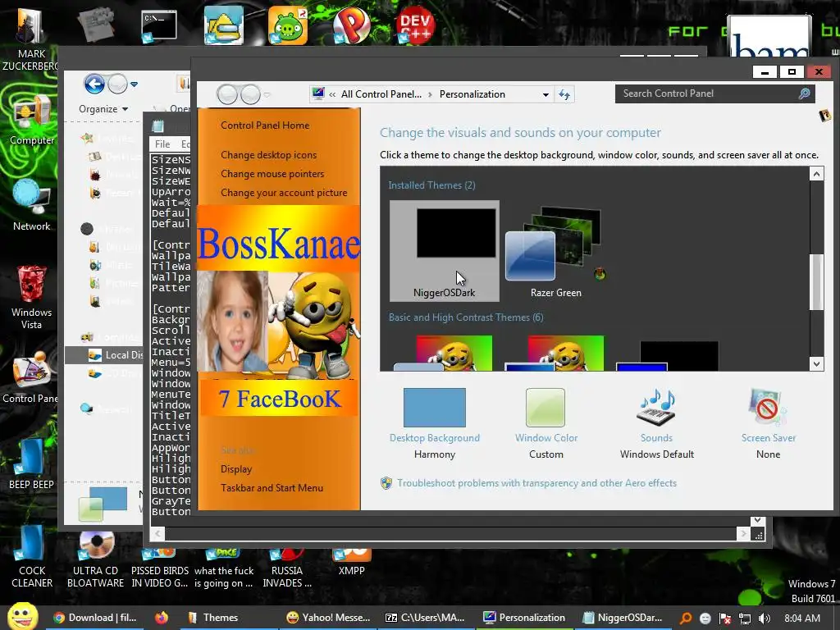The width and height of the screenshot is (840, 630).
Task: Click Notepad's horizontal scroll right arrow
Action: tap(743, 533)
